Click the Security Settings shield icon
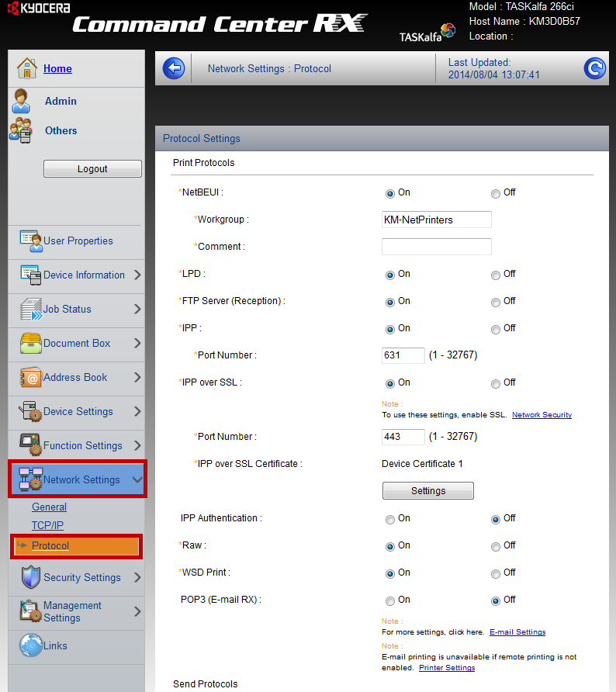 (x=31, y=577)
